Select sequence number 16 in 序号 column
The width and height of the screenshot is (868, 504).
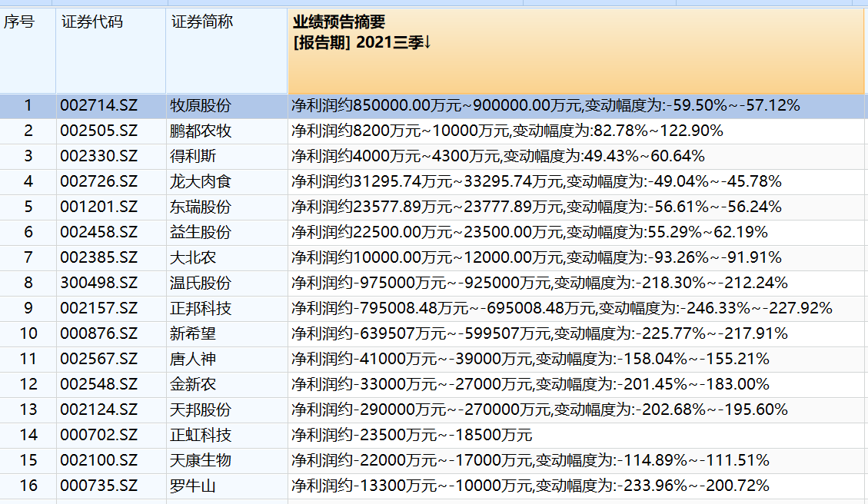point(28,486)
